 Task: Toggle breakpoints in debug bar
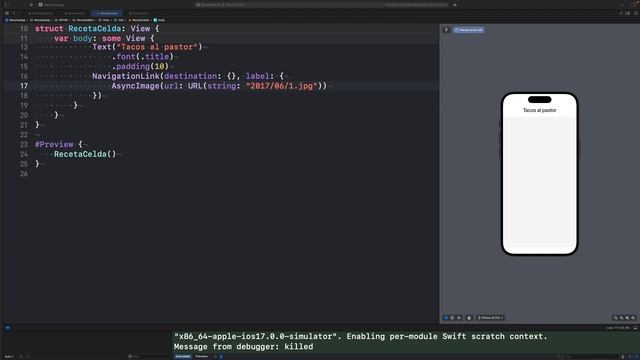coord(8,327)
